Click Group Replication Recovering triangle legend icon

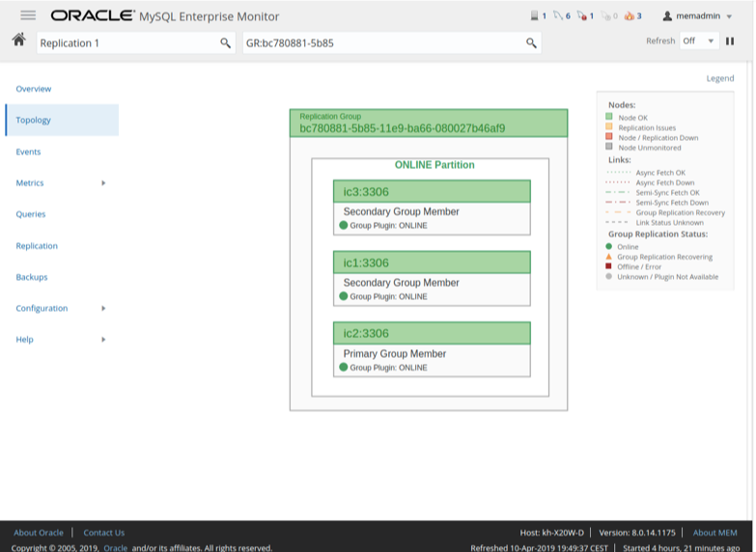608,256
